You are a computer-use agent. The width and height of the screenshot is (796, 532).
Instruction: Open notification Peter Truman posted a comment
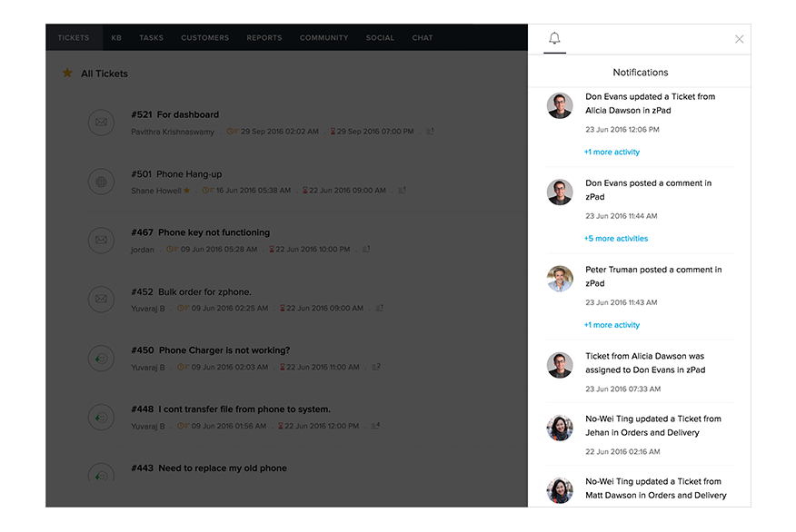(x=653, y=276)
